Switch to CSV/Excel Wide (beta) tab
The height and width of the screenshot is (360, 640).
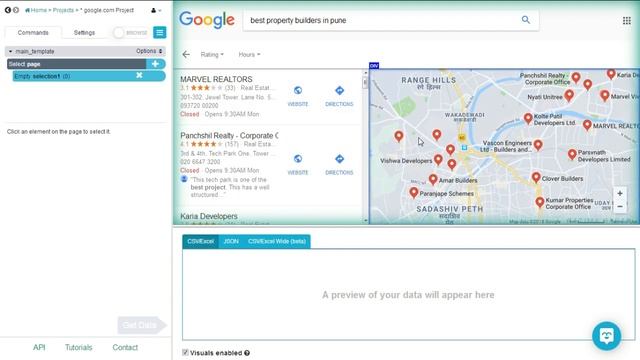click(277, 241)
